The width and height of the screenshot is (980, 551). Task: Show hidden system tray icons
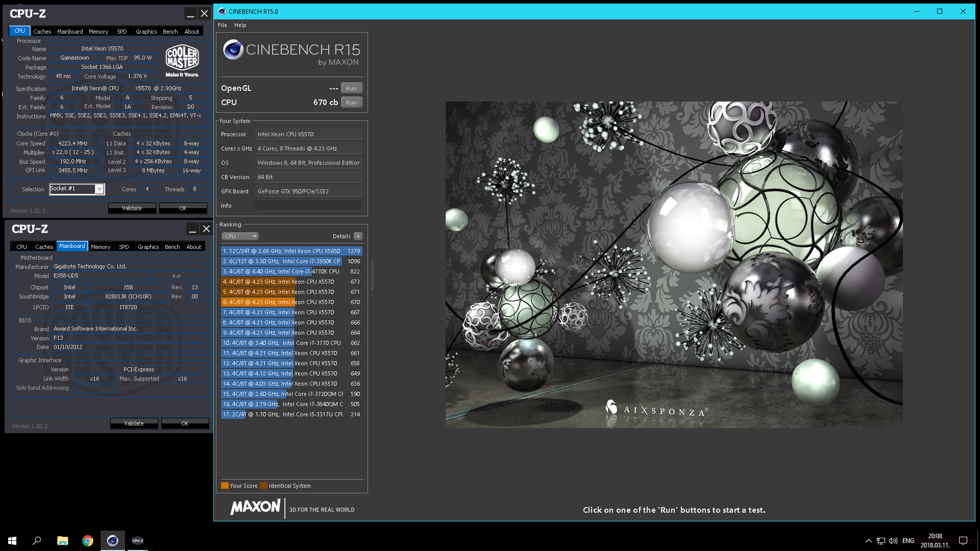(x=868, y=541)
